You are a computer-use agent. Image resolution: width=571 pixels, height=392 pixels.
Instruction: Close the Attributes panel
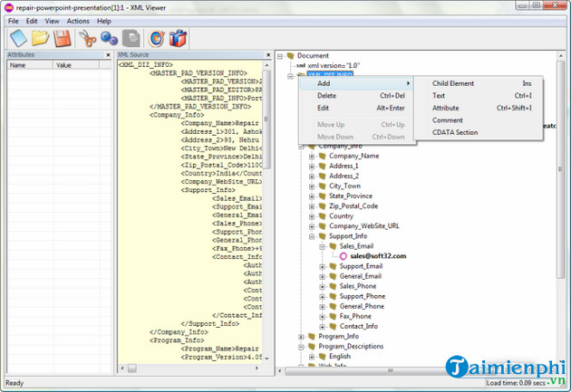point(108,55)
